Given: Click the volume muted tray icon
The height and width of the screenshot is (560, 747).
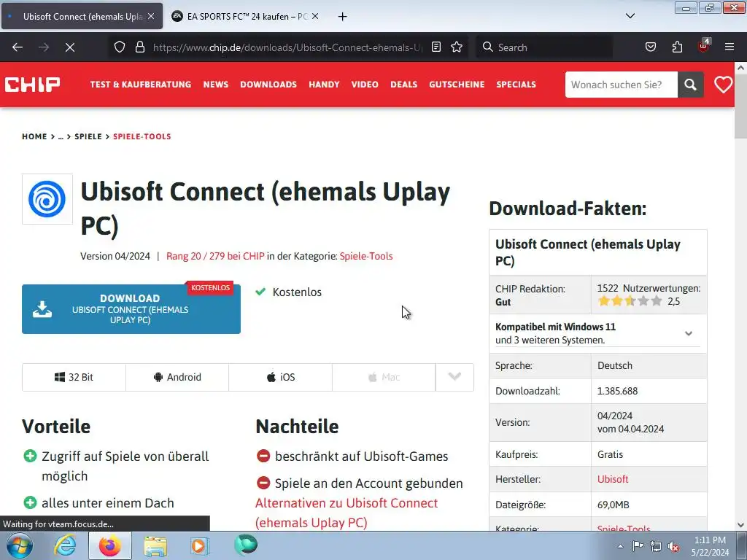Looking at the screenshot, I should click(673, 546).
